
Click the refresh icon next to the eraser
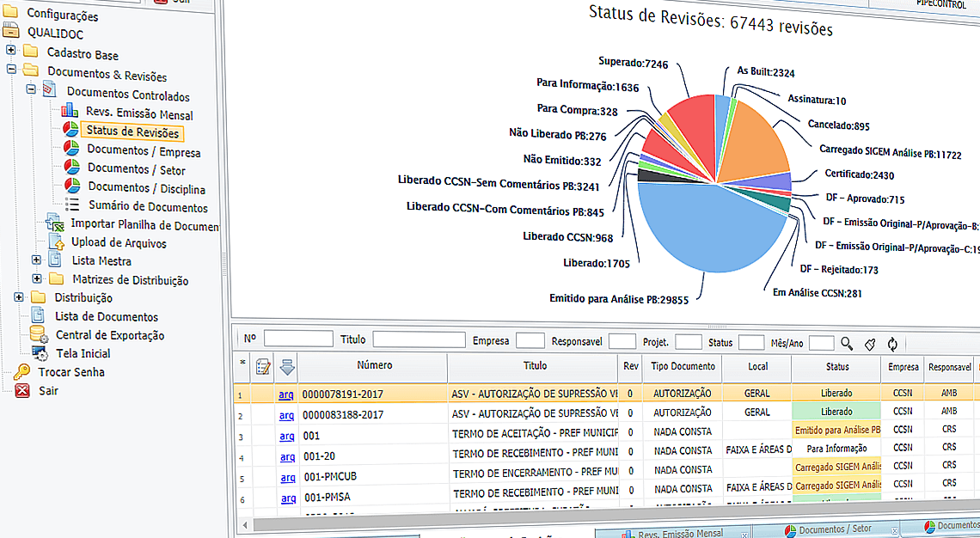tap(891, 342)
